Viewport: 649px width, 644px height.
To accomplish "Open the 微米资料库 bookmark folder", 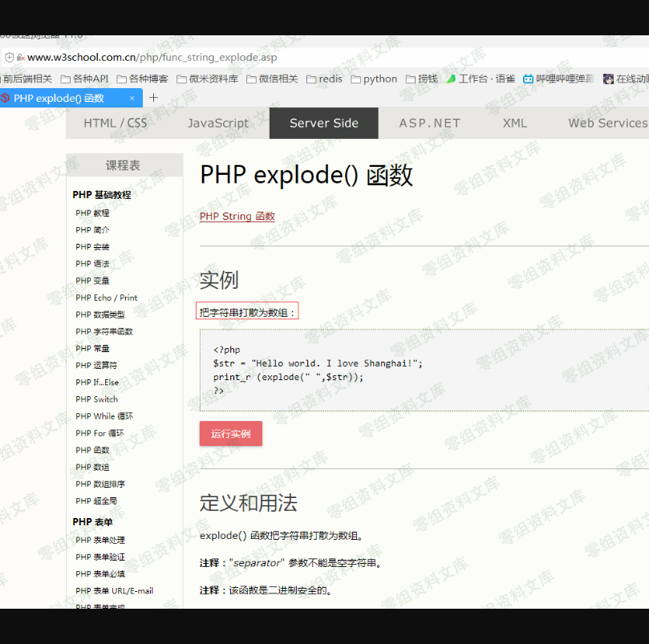I will [207, 79].
